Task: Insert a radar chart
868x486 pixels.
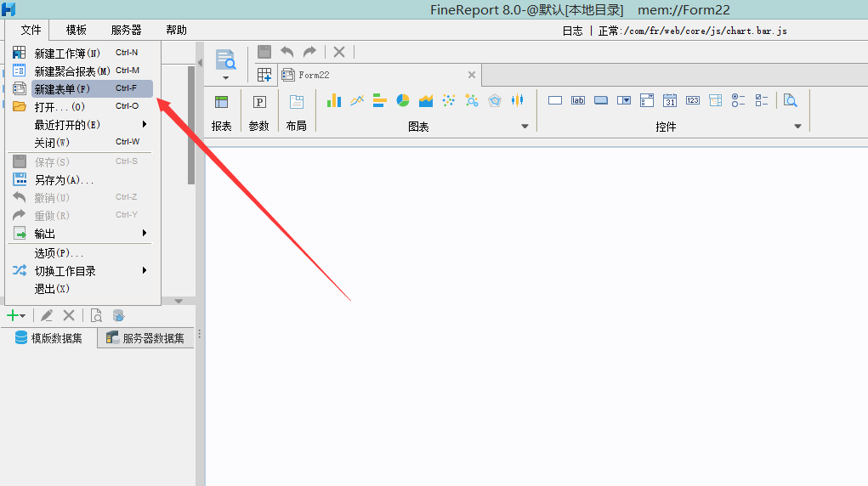Action: pyautogui.click(x=494, y=100)
